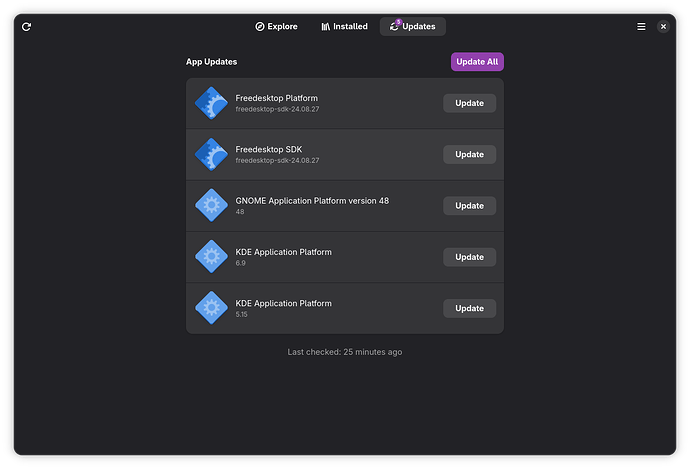Switch to the Explore tab
This screenshot has height=469, width=690.
pos(276,26)
